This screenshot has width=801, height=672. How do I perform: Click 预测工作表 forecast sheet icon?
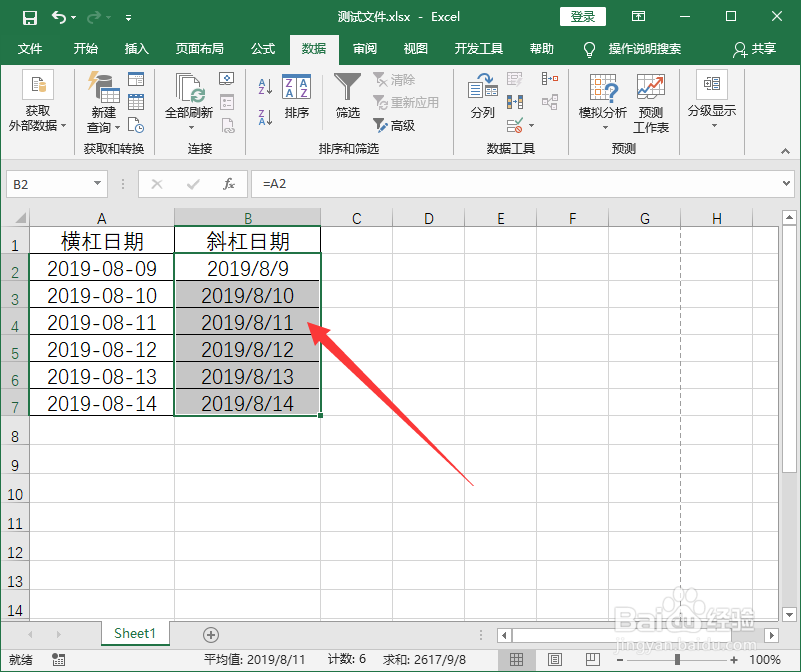click(x=651, y=103)
